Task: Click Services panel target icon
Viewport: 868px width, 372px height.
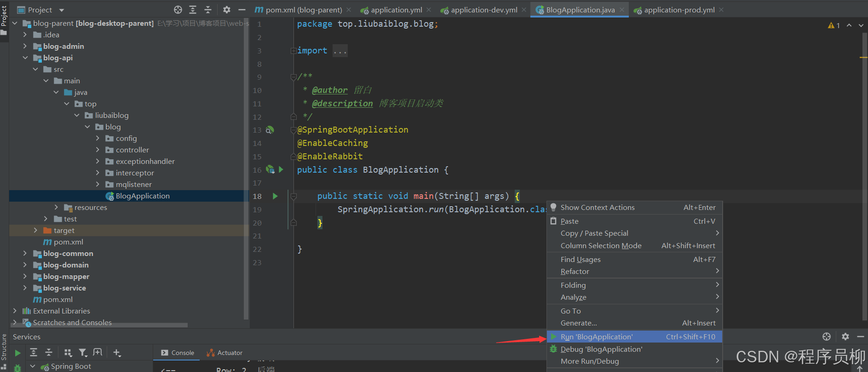Action: pyautogui.click(x=827, y=337)
